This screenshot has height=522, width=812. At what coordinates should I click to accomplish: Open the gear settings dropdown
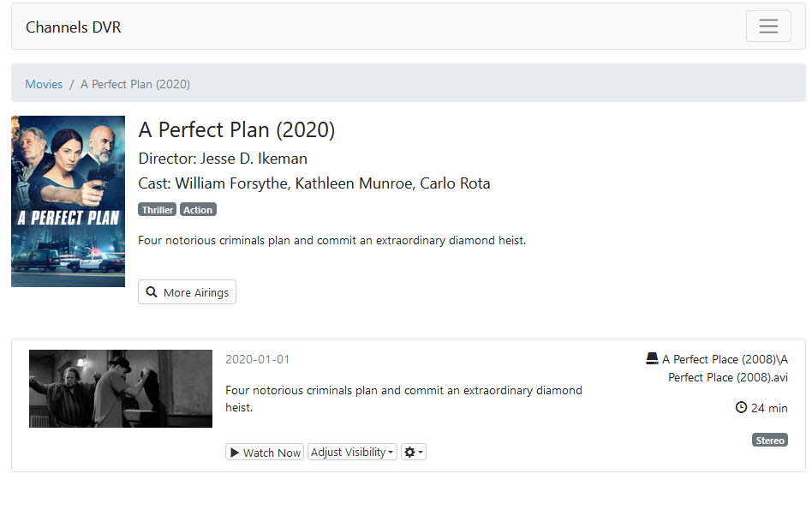(x=414, y=453)
